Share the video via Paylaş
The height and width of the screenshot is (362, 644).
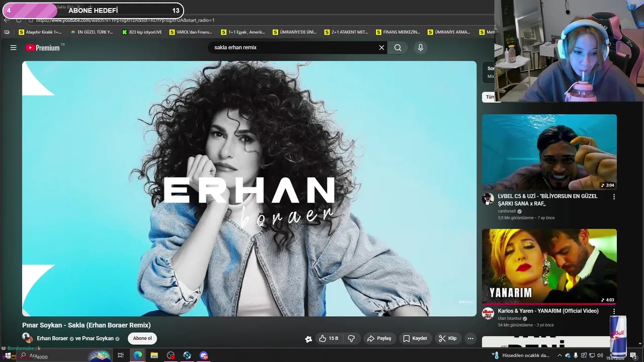[379, 338]
